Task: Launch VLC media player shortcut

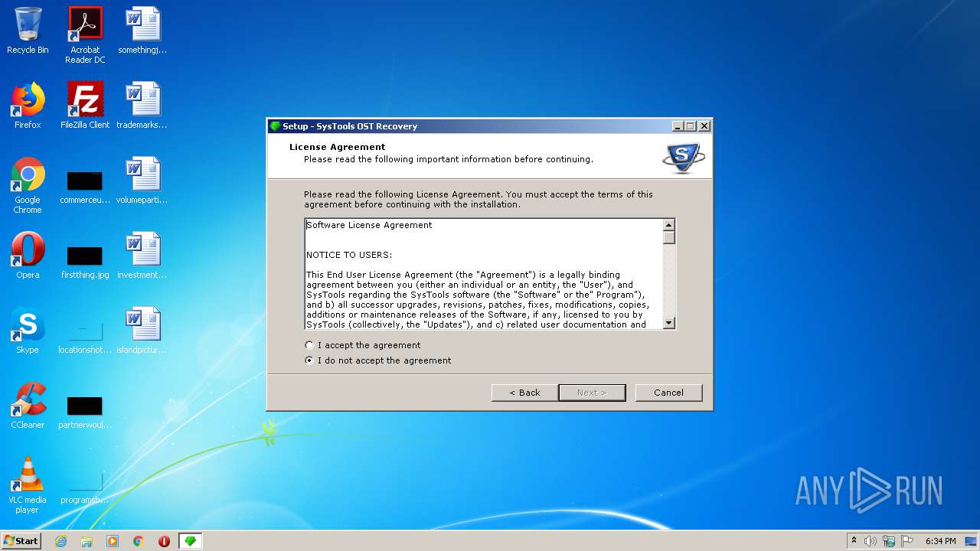Action: pos(28,485)
